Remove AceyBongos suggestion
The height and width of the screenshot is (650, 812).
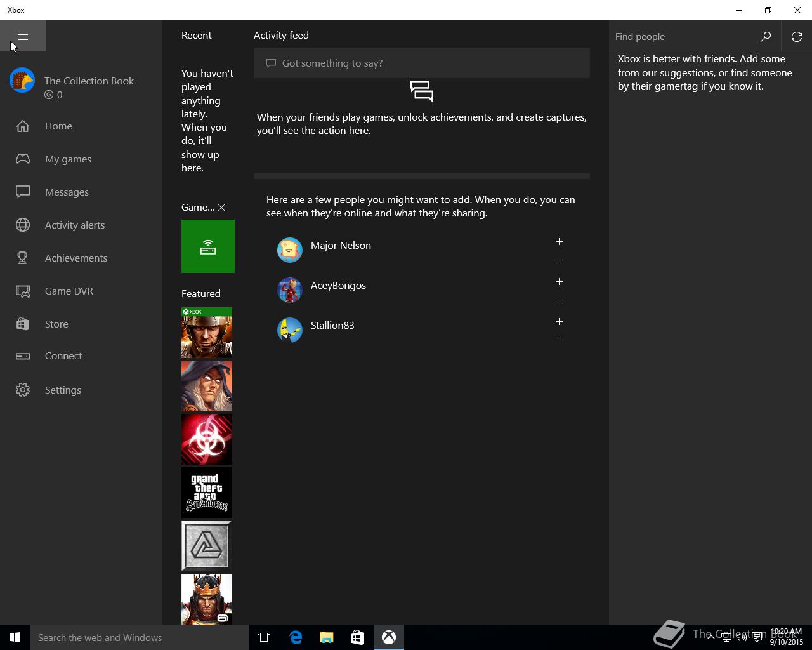[x=559, y=300]
